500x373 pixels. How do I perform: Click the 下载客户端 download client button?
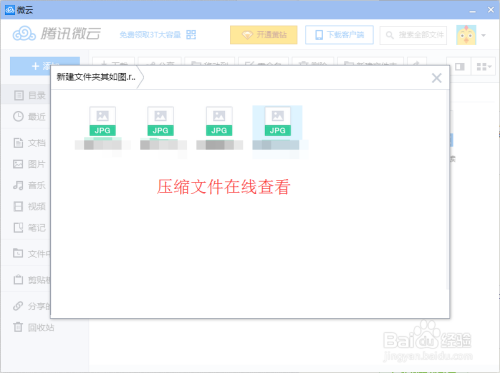tap(339, 35)
